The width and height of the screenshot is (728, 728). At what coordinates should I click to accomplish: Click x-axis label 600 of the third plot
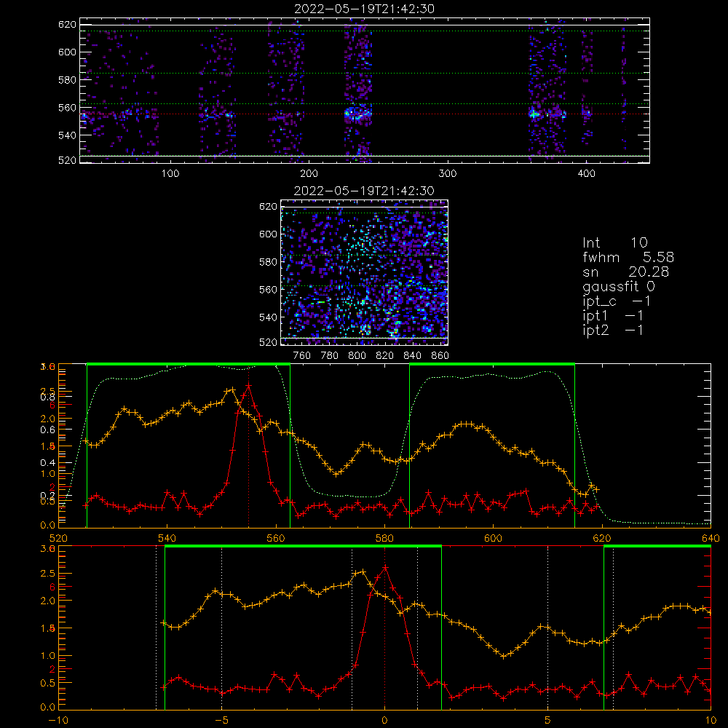(493, 539)
